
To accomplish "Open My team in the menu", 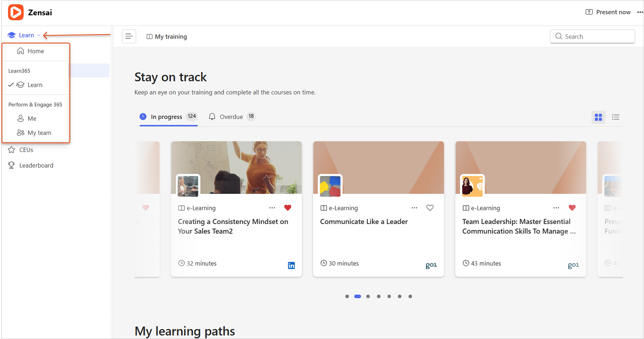I will [35, 133].
